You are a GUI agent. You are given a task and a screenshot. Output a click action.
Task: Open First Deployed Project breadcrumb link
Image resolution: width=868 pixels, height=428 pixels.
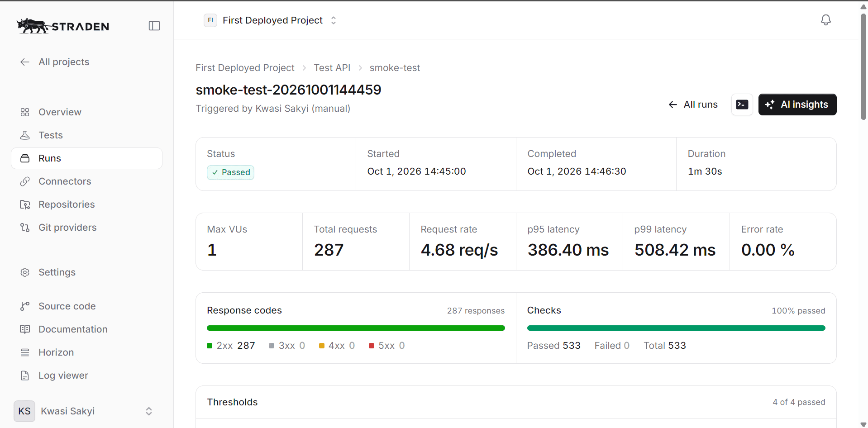pyautogui.click(x=245, y=68)
